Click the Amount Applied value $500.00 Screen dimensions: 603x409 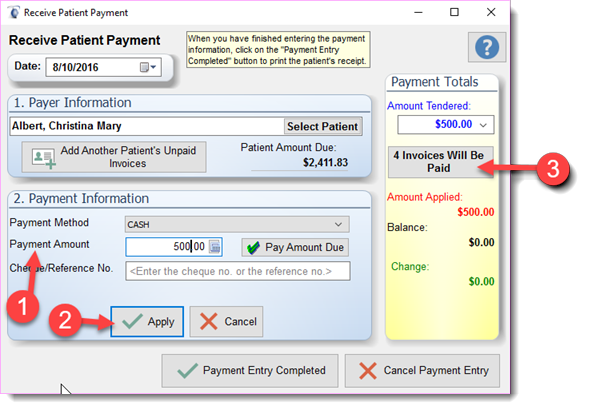[x=476, y=212]
